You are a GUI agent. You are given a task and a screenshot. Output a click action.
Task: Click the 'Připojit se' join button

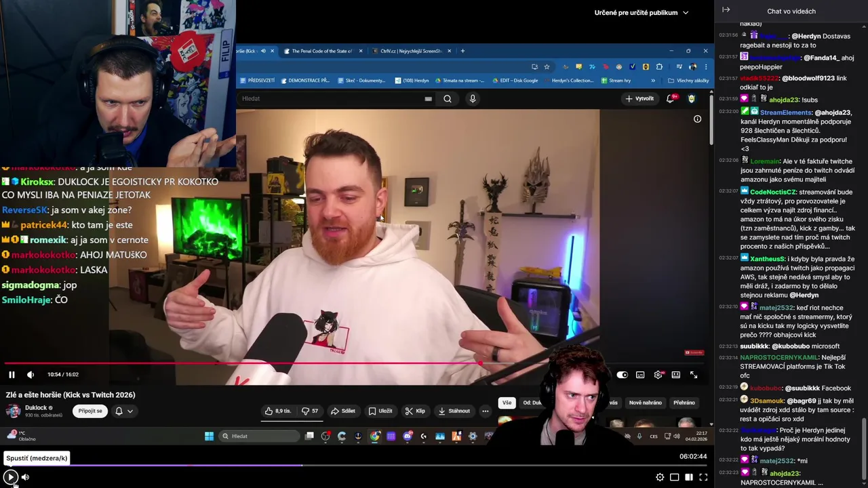(x=90, y=411)
